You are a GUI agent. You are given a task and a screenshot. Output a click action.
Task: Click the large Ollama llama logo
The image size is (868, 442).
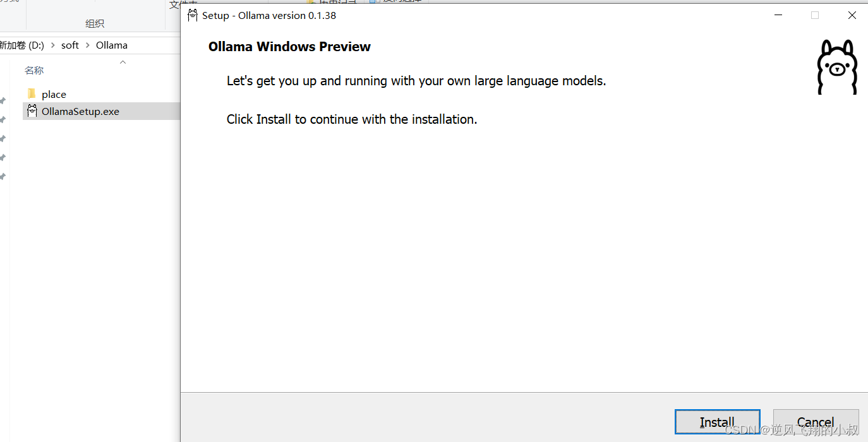pos(837,68)
